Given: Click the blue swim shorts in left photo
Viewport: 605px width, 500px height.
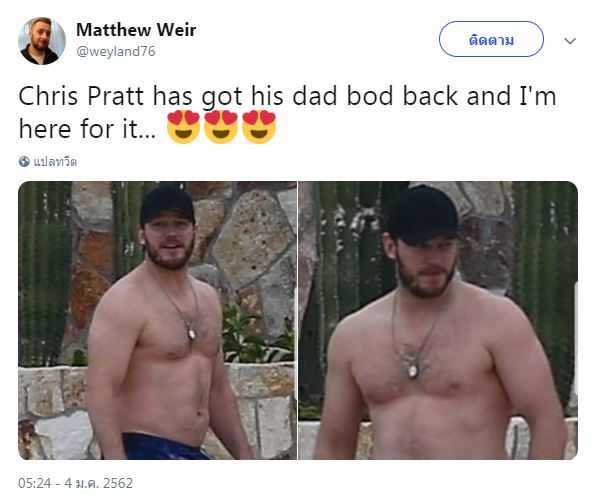Looking at the screenshot, I should tap(166, 447).
